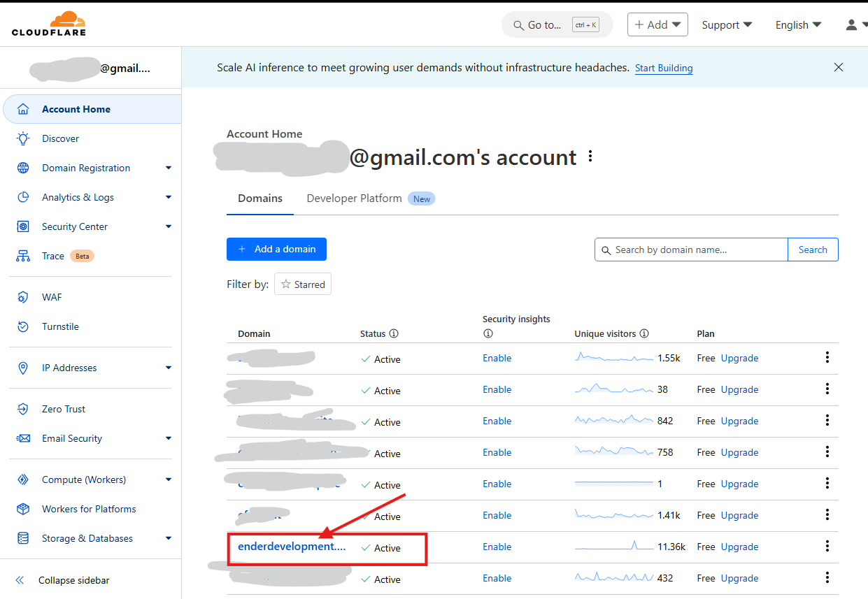This screenshot has height=599, width=868.
Task: Enable security insights in 38 visitors row
Action: (497, 389)
